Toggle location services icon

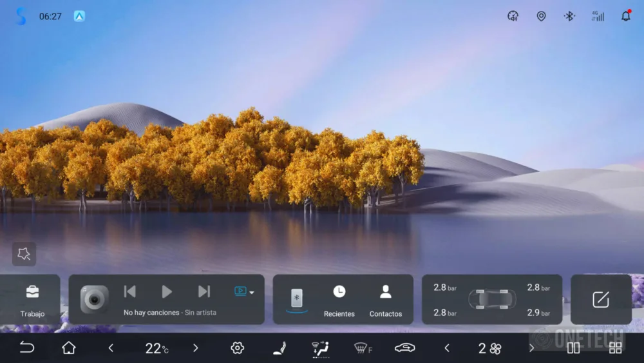click(x=541, y=16)
